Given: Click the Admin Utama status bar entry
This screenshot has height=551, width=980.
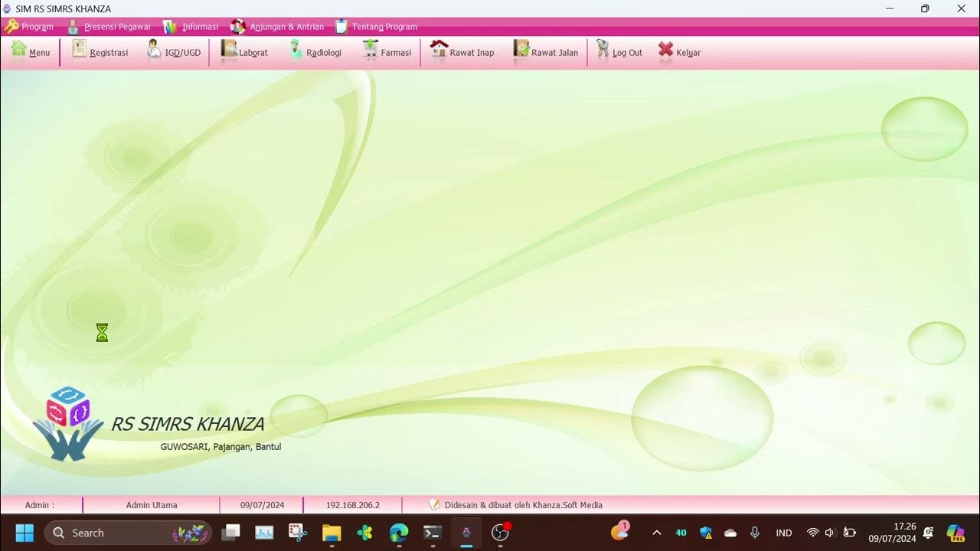Looking at the screenshot, I should click(152, 505).
